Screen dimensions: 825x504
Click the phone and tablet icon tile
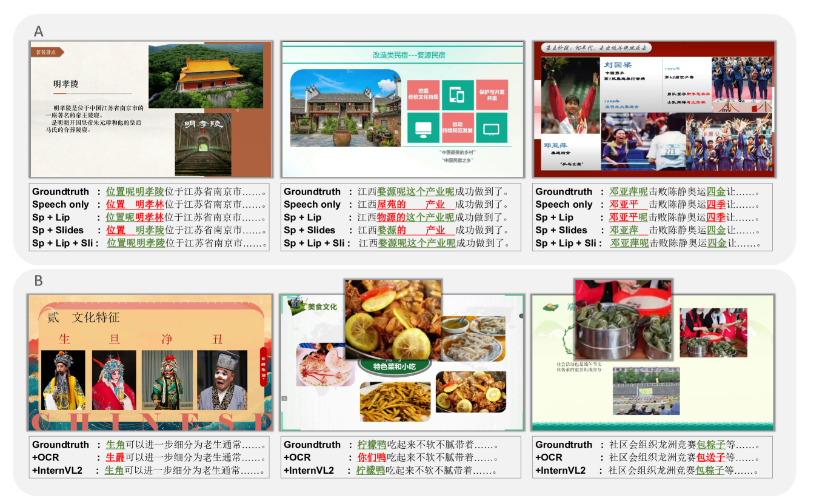click(x=457, y=95)
